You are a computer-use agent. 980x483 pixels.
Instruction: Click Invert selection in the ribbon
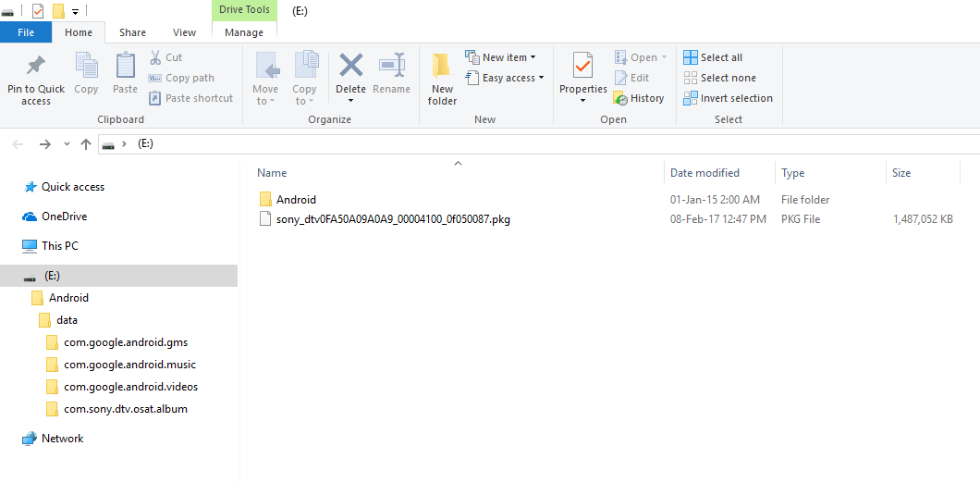click(x=728, y=98)
